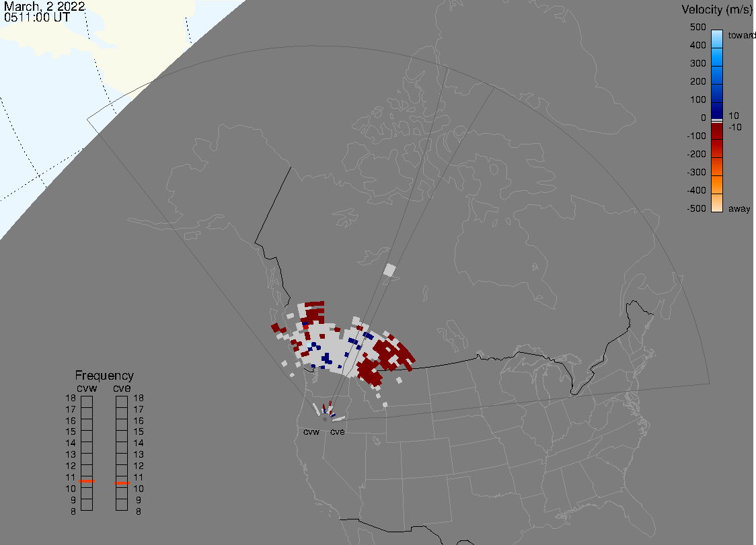Click the '8' label beside cvw bar
This screenshot has width=756, height=545.
(73, 512)
